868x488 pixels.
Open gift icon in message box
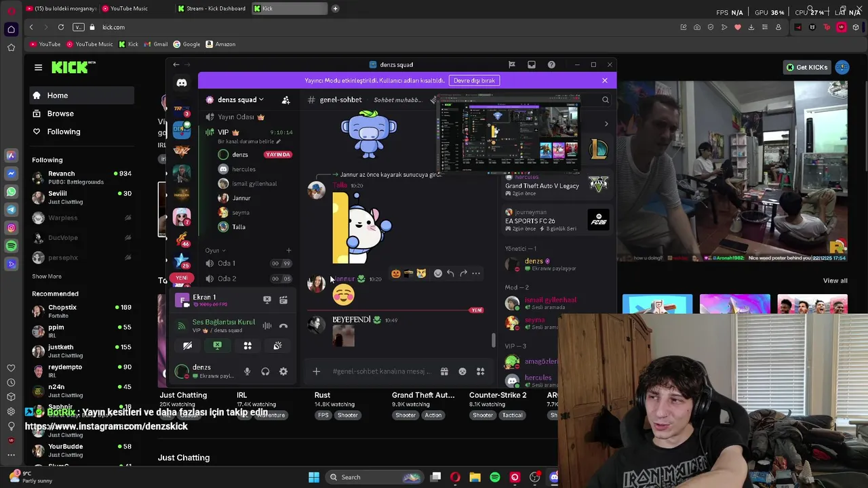click(x=444, y=371)
